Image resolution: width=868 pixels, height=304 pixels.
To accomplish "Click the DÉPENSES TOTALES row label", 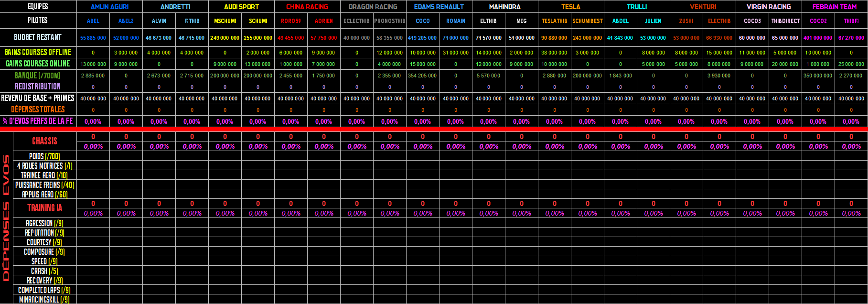I will [38, 109].
